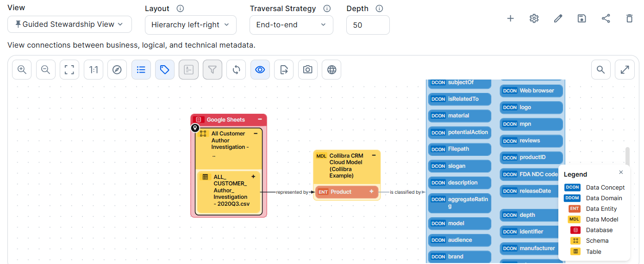Image resolution: width=644 pixels, height=264 pixels.
Task: Click the zoom out magnifier icon
Action: 45,70
